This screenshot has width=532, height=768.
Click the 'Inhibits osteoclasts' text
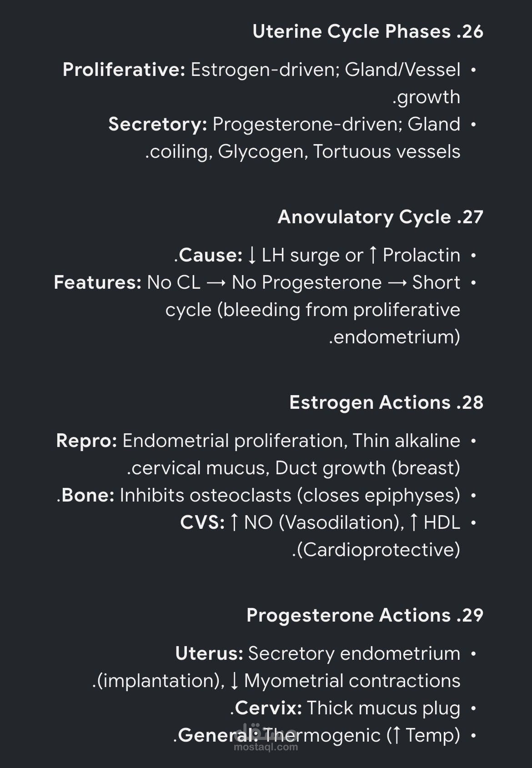pos(206,495)
